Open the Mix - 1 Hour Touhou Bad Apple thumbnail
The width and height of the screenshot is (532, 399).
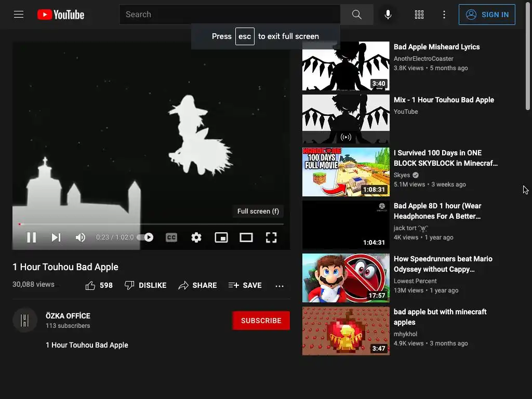click(x=345, y=119)
